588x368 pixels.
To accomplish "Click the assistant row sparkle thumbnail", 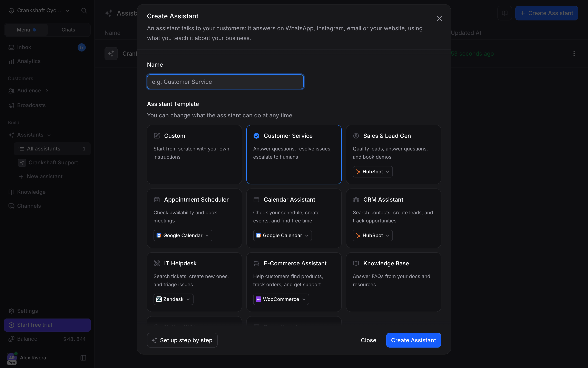I will [111, 54].
